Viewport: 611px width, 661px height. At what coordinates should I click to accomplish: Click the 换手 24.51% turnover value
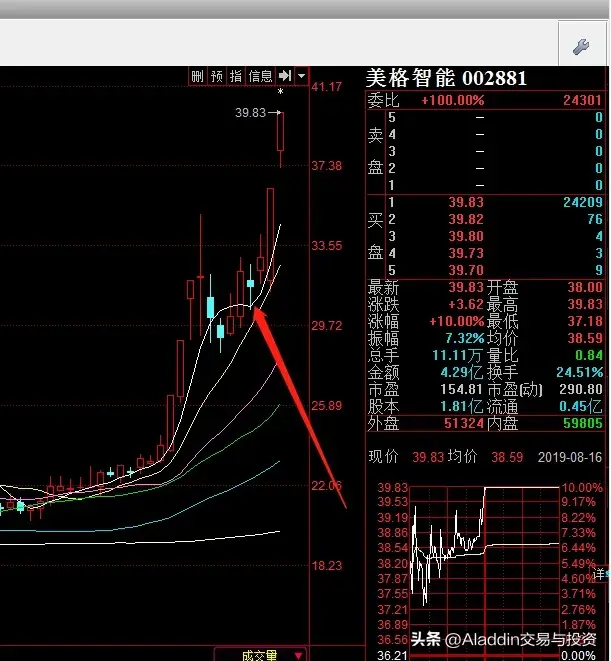581,372
